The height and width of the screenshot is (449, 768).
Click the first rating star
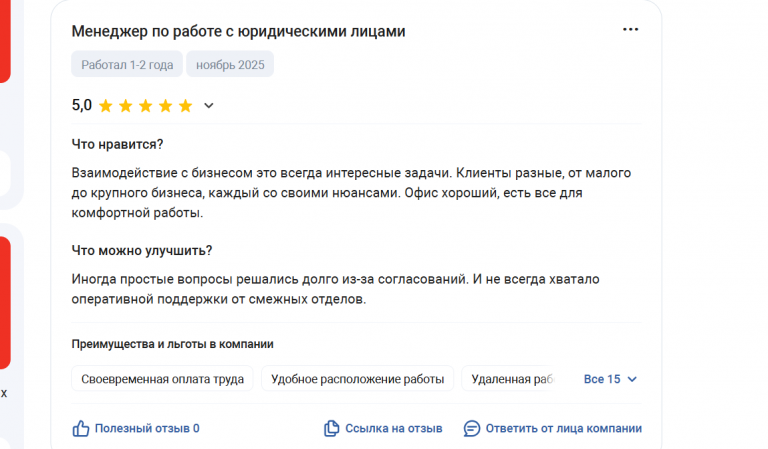tap(105, 105)
